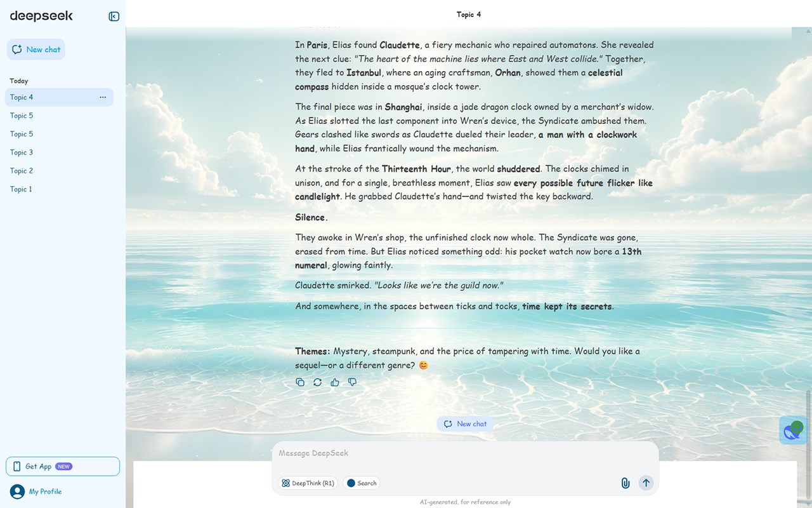Click the Today heading in sidebar

tap(19, 81)
